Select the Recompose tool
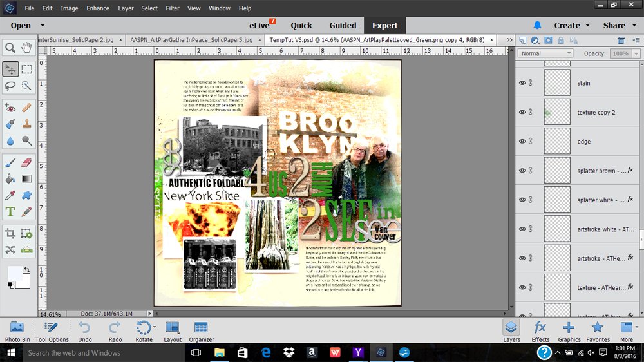The height and width of the screenshot is (362, 644). pyautogui.click(x=26, y=234)
